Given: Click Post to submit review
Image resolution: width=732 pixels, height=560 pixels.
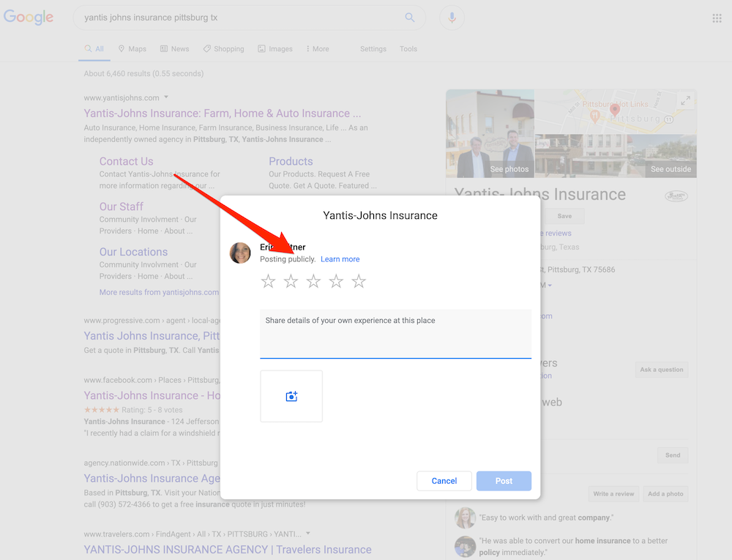Looking at the screenshot, I should pos(504,481).
